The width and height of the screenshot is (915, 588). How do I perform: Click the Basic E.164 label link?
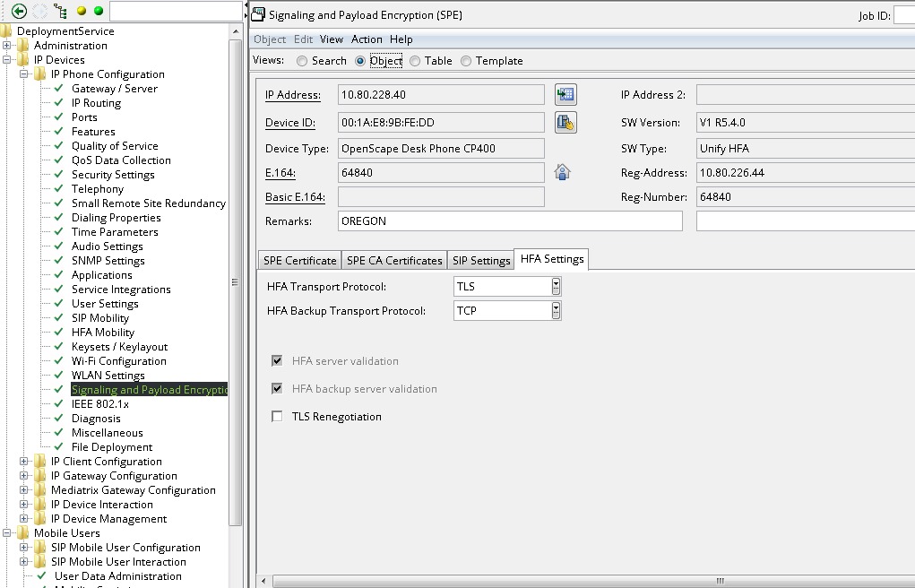295,197
